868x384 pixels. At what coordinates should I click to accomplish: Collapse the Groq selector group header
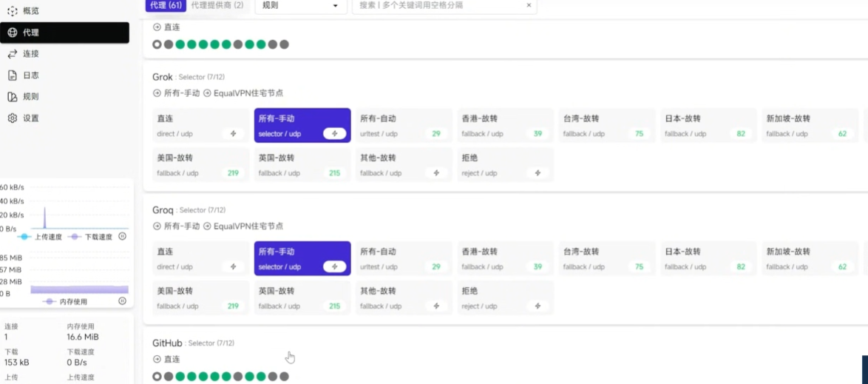(189, 210)
